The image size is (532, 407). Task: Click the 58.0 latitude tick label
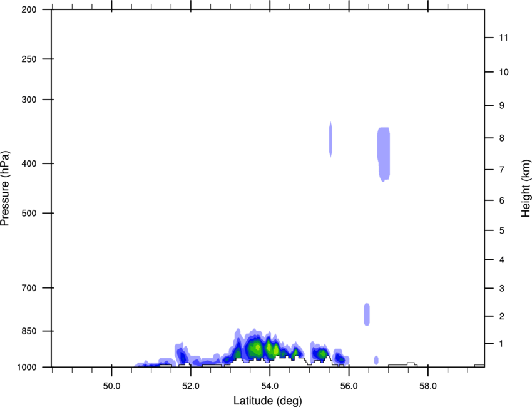428,386
